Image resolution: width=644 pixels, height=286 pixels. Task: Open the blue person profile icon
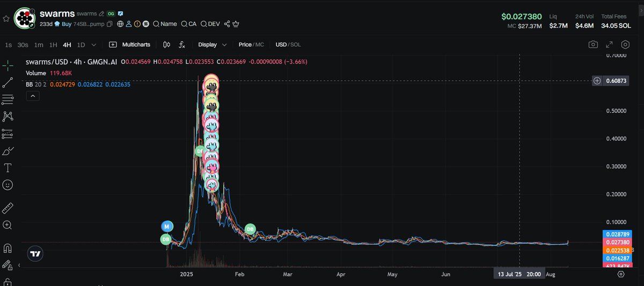(129, 24)
